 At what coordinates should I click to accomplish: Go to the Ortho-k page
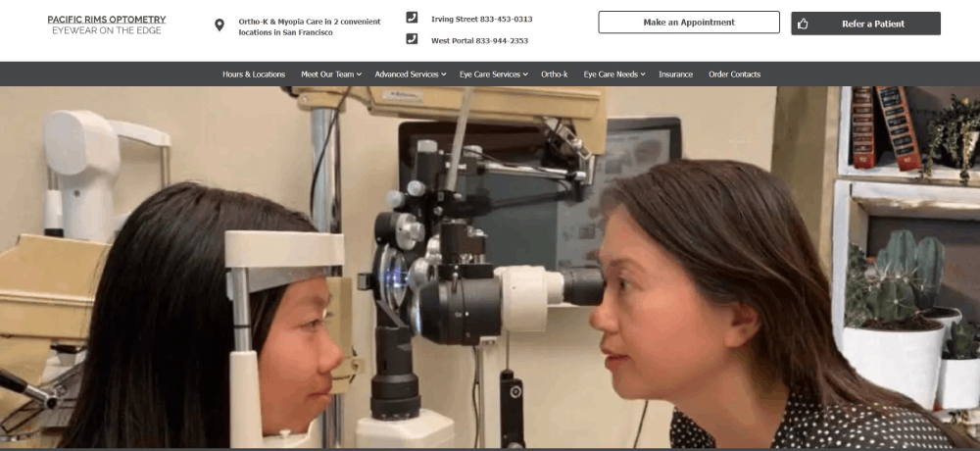coord(555,75)
